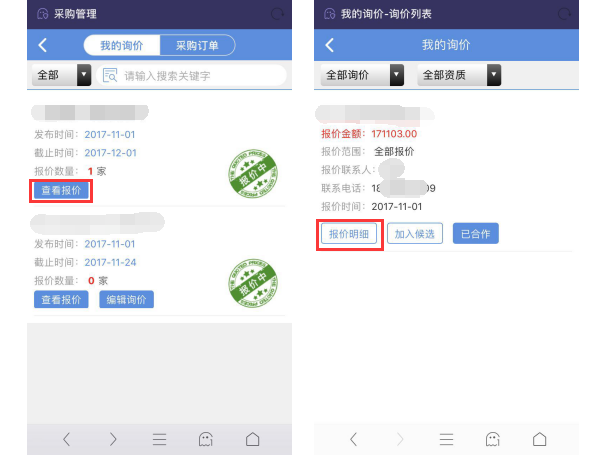Open the 全部资质 dropdown
Viewport: 603px width, 458px height.
pos(459,75)
